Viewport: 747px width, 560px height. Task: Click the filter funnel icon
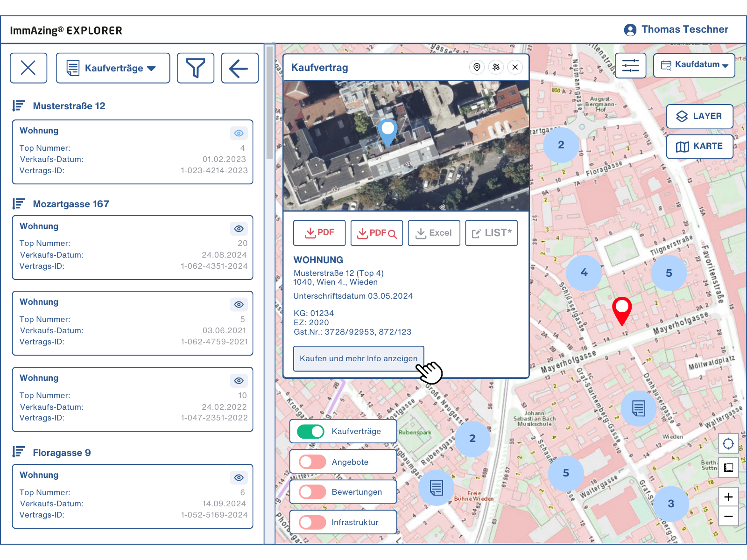pos(195,68)
